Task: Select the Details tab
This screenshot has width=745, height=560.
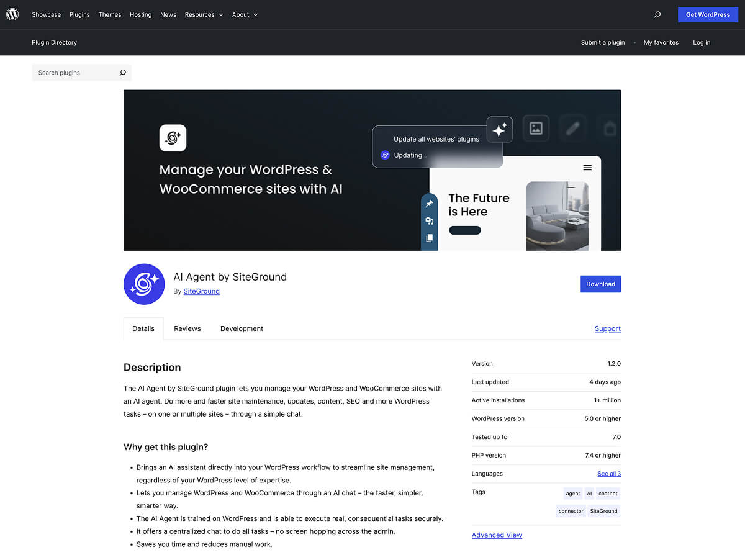Action: [143, 328]
